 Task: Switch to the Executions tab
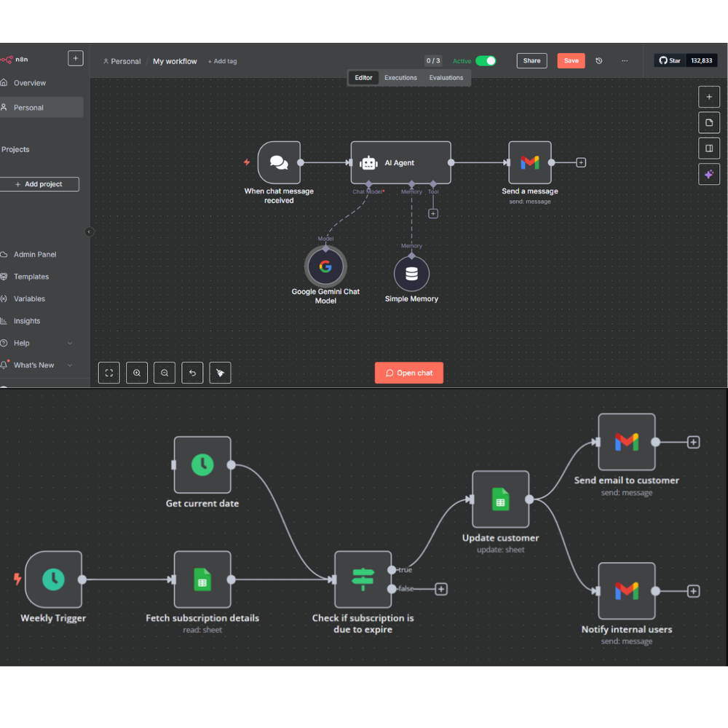400,78
